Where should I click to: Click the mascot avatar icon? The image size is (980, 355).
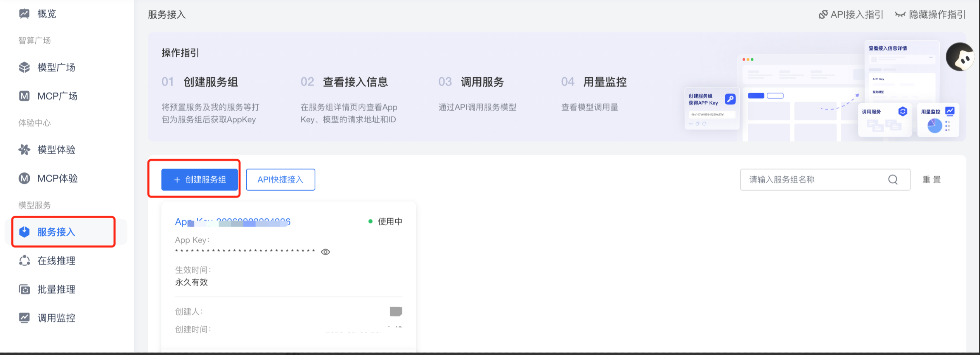[x=960, y=57]
